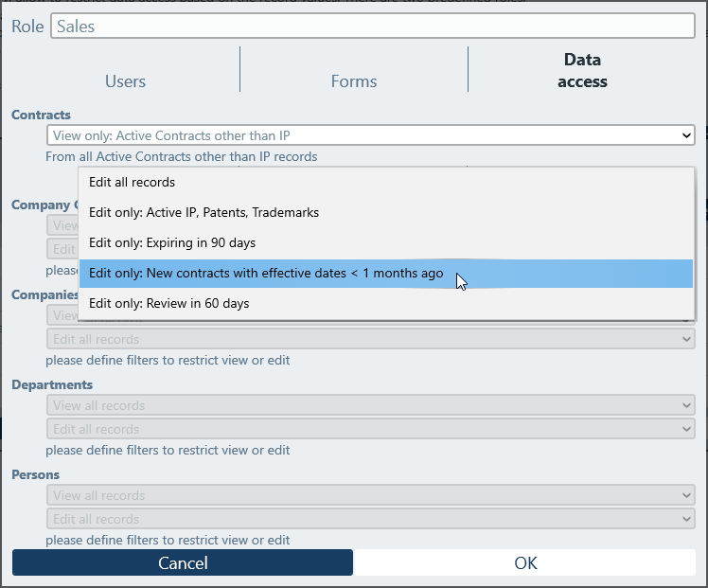Expand the Departments 'View all records' dropdown
708x588 pixels.
(370, 405)
